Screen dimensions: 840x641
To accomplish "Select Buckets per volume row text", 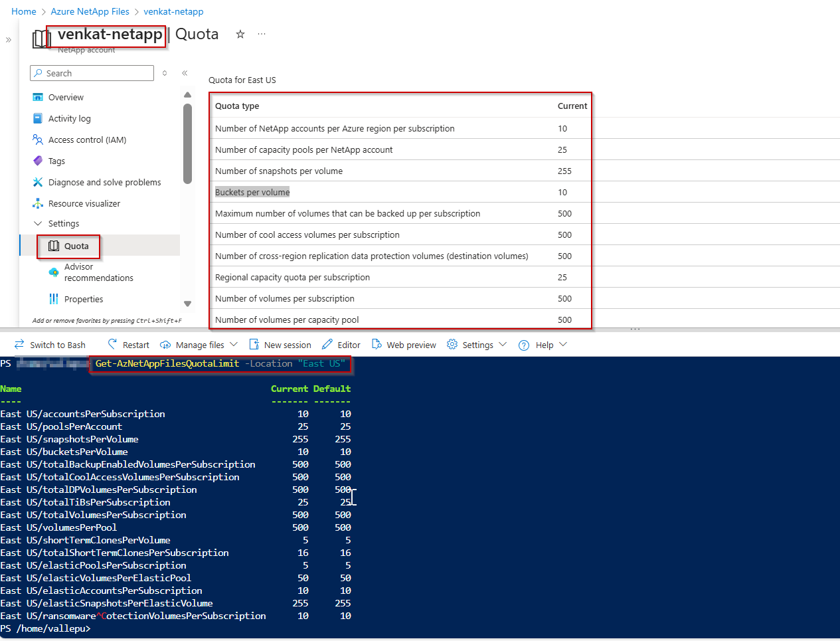I will pos(252,192).
